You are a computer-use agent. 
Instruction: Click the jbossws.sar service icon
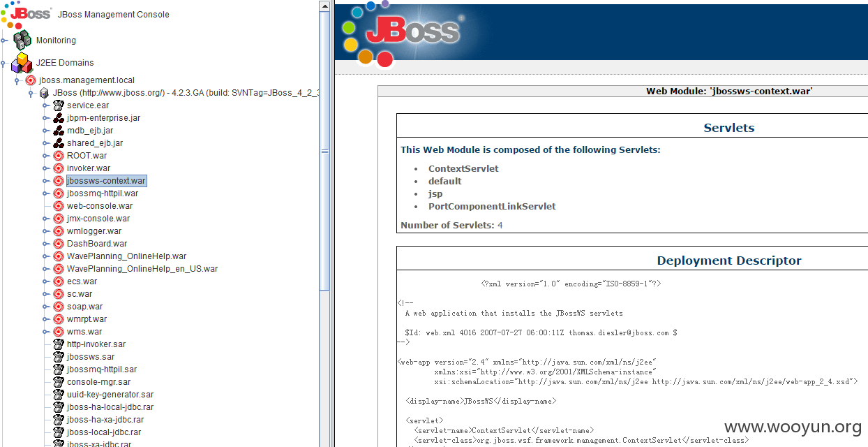coord(59,357)
